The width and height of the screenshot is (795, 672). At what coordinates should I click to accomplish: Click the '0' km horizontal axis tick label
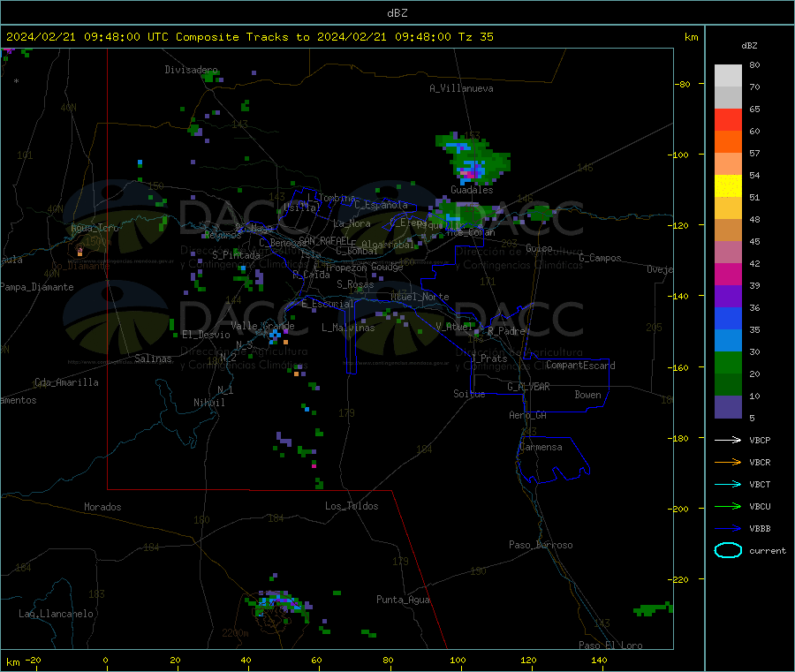tap(105, 660)
